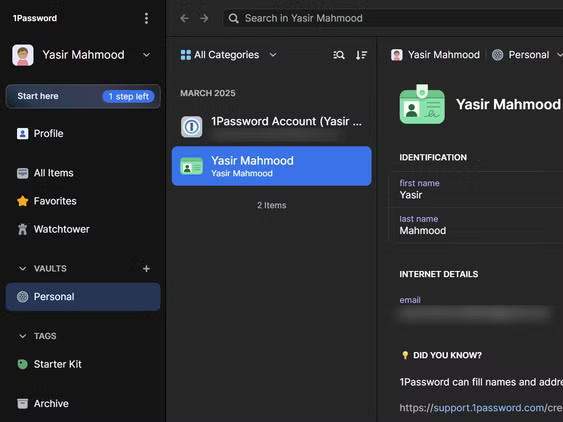Click the Start here button
Screen dimensions: 563x422
pos(83,96)
